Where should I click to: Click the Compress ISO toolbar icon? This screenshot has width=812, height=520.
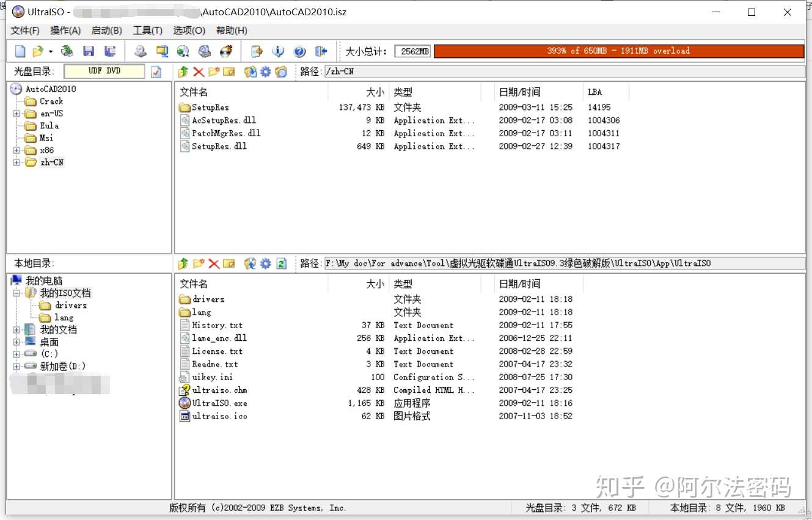162,51
